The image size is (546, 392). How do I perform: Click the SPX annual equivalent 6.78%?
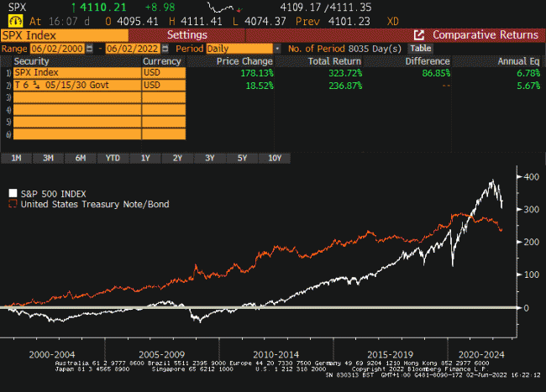point(528,73)
